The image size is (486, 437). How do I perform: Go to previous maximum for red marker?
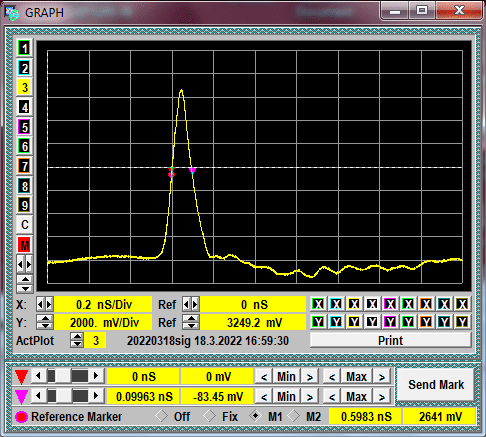coord(332,377)
